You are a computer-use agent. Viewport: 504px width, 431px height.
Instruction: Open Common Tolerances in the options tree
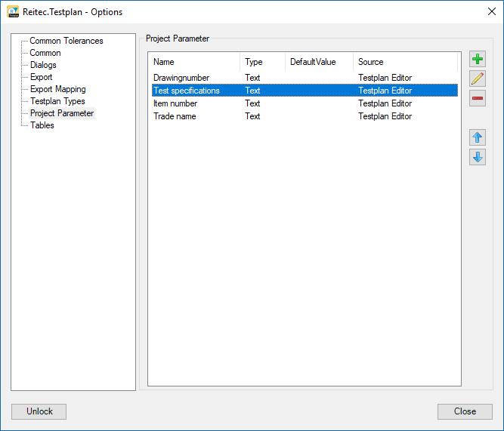(66, 41)
